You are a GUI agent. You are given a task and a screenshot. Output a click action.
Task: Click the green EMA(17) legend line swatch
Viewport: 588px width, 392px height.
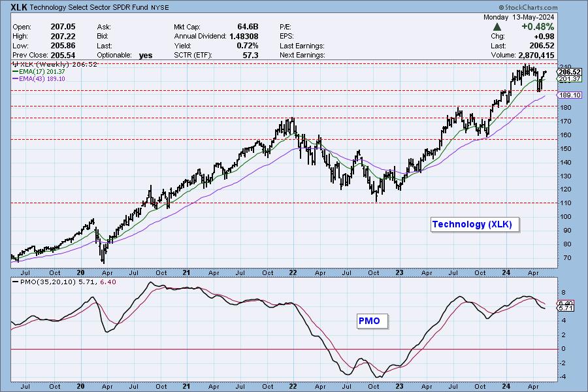pyautogui.click(x=16, y=72)
